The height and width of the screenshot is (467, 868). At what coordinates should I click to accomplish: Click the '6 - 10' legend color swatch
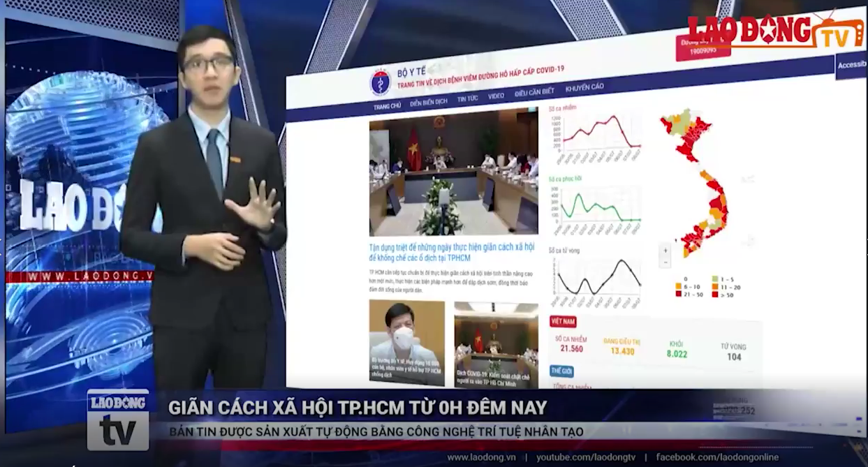pos(678,286)
